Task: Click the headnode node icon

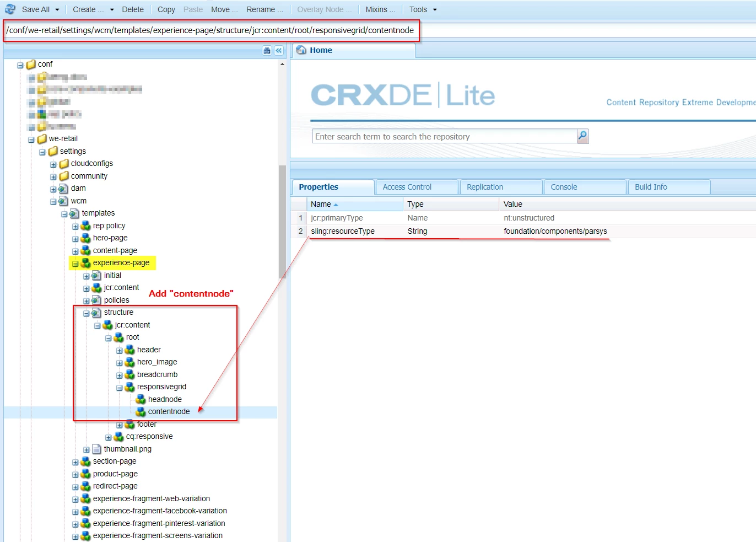Action: pos(141,399)
